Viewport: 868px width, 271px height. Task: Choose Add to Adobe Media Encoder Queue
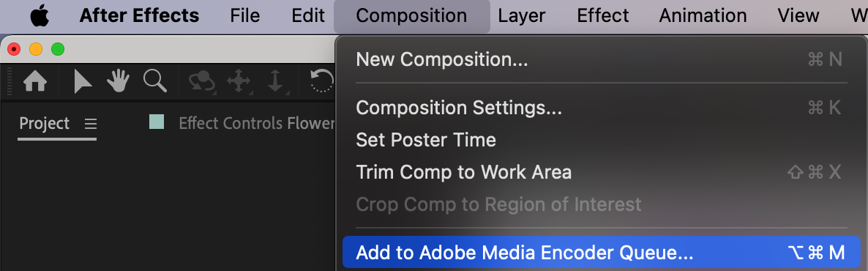pos(602,253)
